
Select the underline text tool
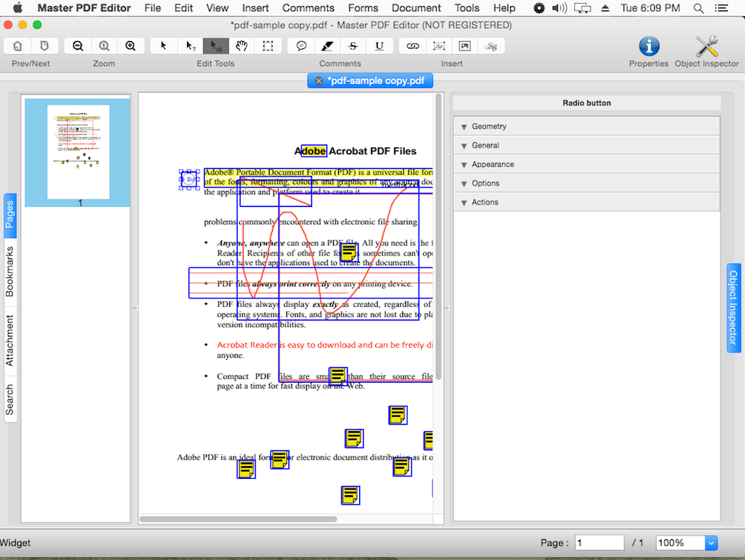pos(379,46)
